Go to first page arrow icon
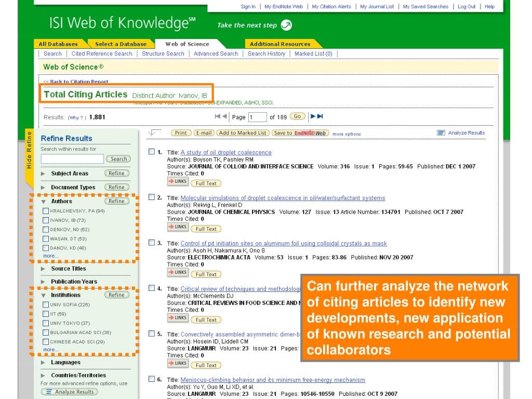The width and height of the screenshot is (532, 399). [218, 116]
